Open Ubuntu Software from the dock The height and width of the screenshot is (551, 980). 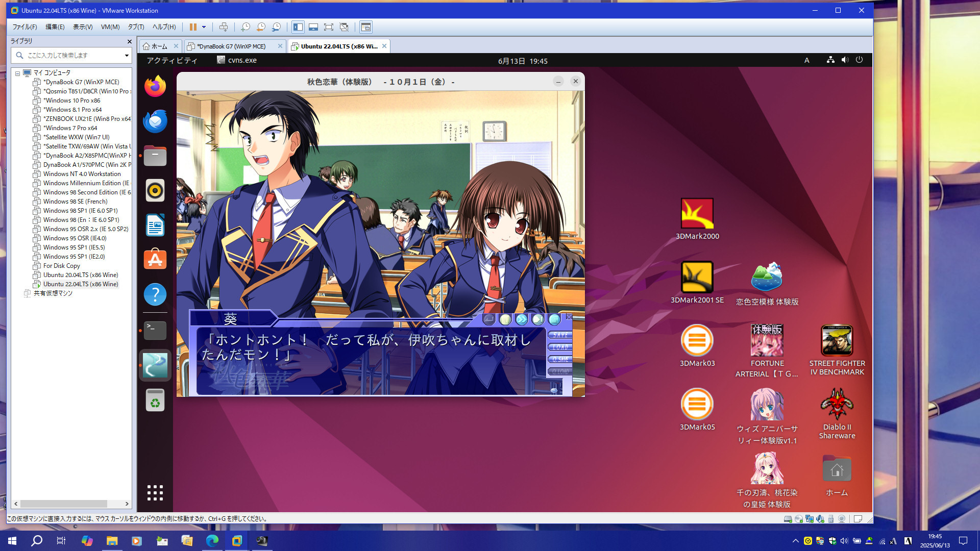pos(155,260)
